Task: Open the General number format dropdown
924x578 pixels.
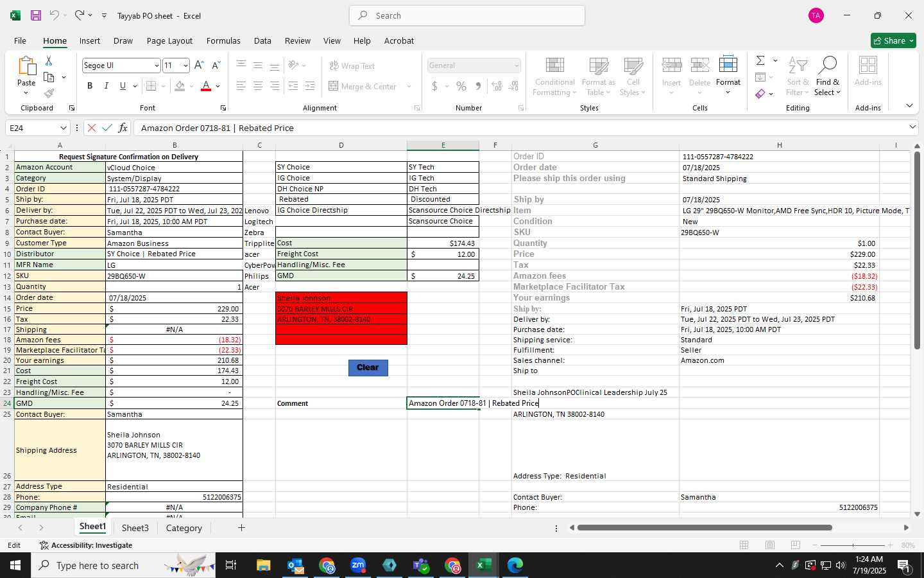Action: point(517,66)
